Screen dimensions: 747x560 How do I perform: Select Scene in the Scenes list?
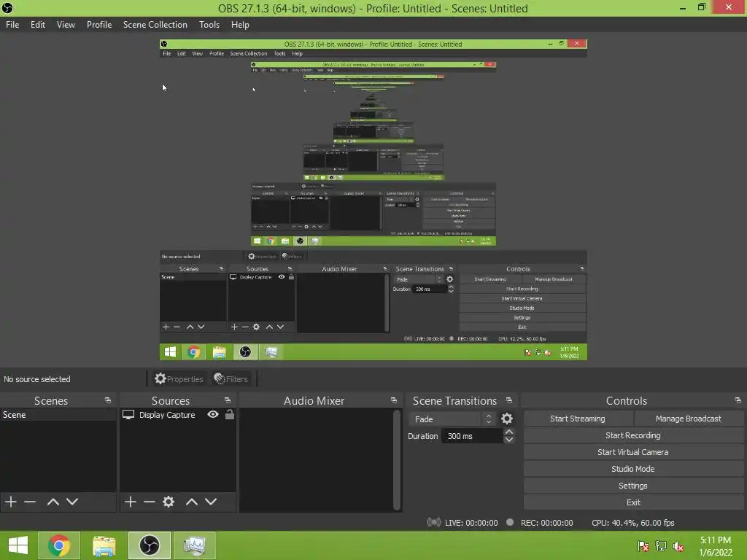tap(58, 415)
